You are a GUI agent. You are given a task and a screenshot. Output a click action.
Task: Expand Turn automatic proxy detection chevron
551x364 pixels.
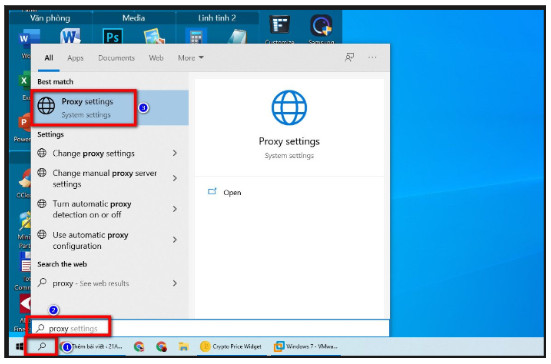175,209
